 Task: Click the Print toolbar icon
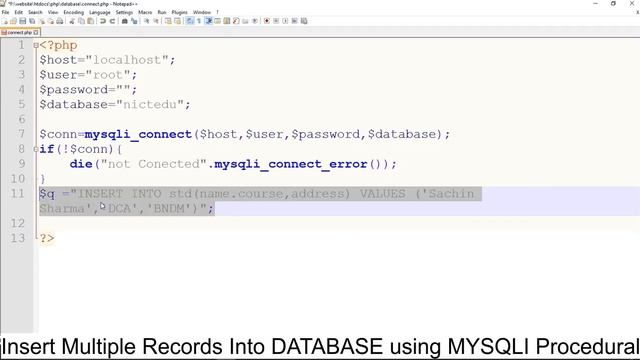pos(60,21)
